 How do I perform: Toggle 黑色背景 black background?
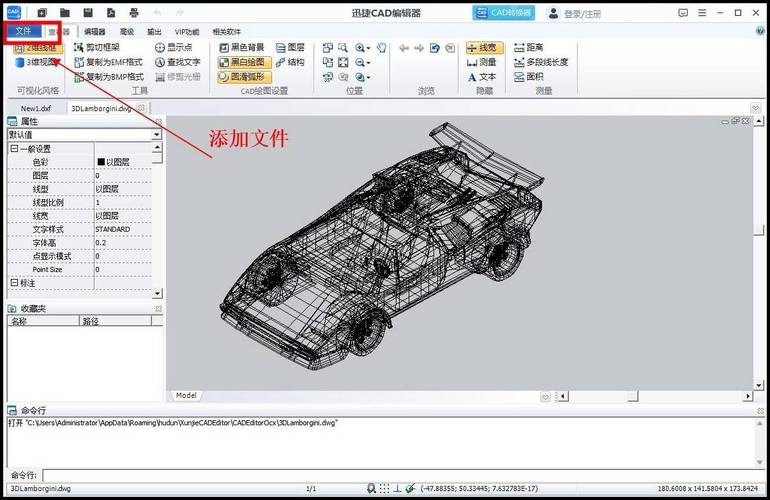pos(242,47)
